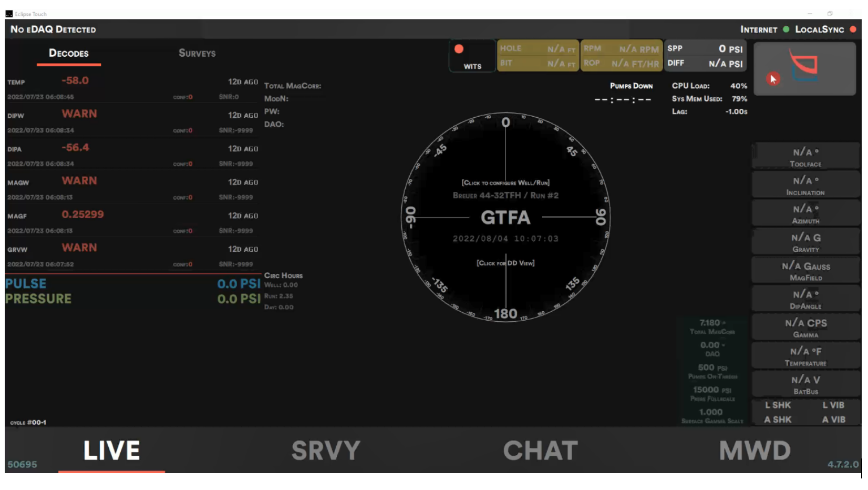The width and height of the screenshot is (868, 490).
Task: Toggle the A VIB indicator
Action: (x=833, y=420)
